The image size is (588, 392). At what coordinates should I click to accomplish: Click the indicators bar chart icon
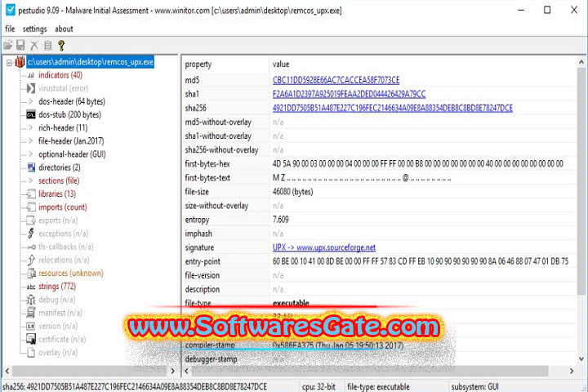[x=31, y=75]
